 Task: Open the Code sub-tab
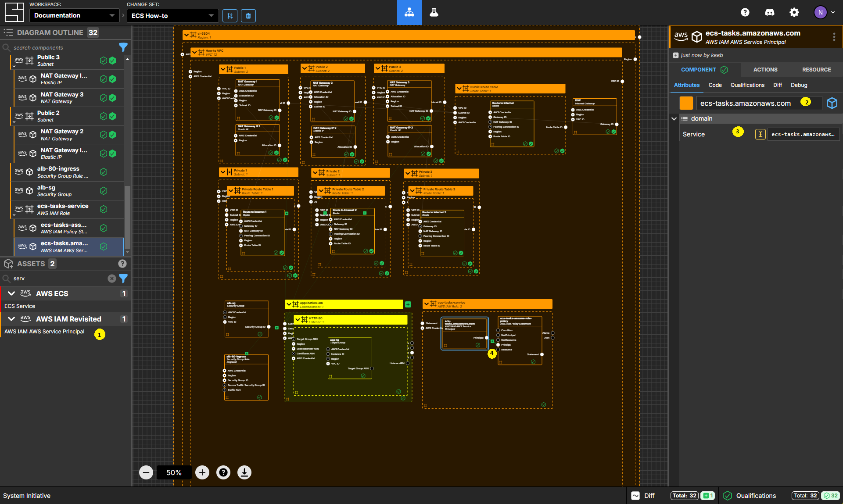tap(715, 85)
